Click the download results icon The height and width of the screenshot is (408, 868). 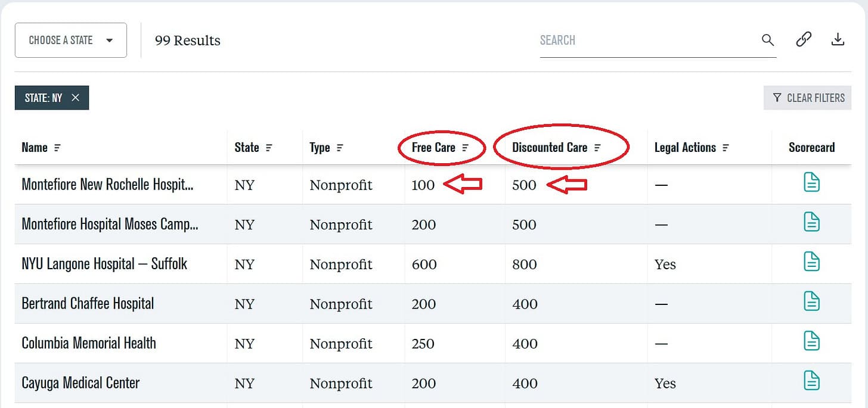pos(838,40)
